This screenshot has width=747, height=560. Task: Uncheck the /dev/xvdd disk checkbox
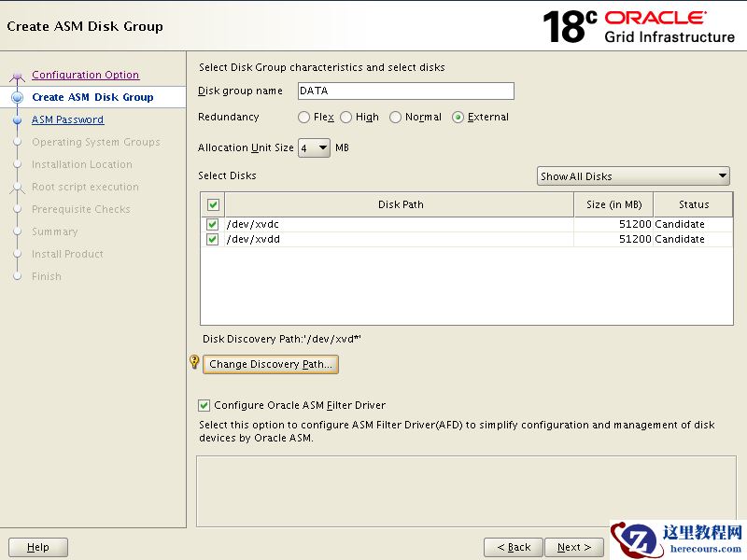pyautogui.click(x=213, y=239)
